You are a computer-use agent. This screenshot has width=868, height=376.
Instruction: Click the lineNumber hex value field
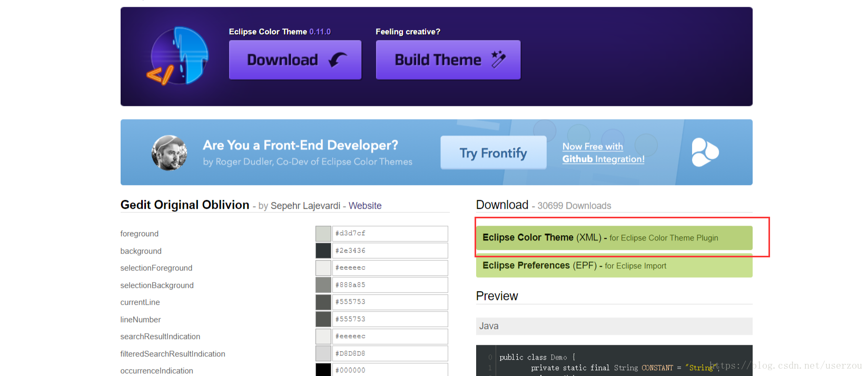click(390, 319)
